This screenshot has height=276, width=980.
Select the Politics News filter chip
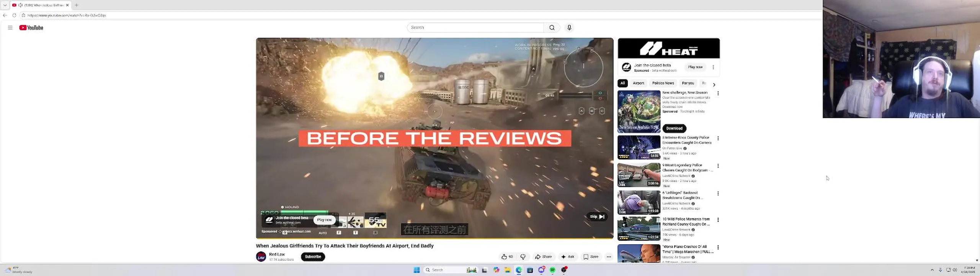[663, 83]
